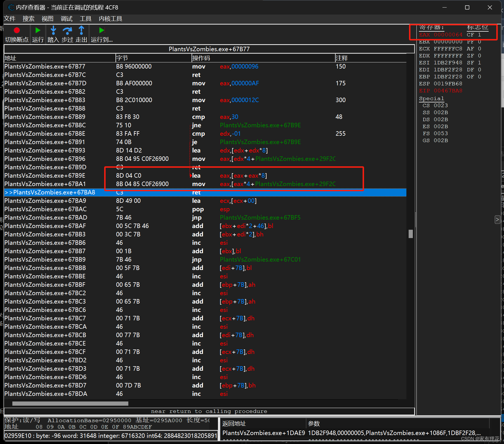Screen dimensions: 504x444
Task: Toggle the OF flag value
Action: [479, 77]
